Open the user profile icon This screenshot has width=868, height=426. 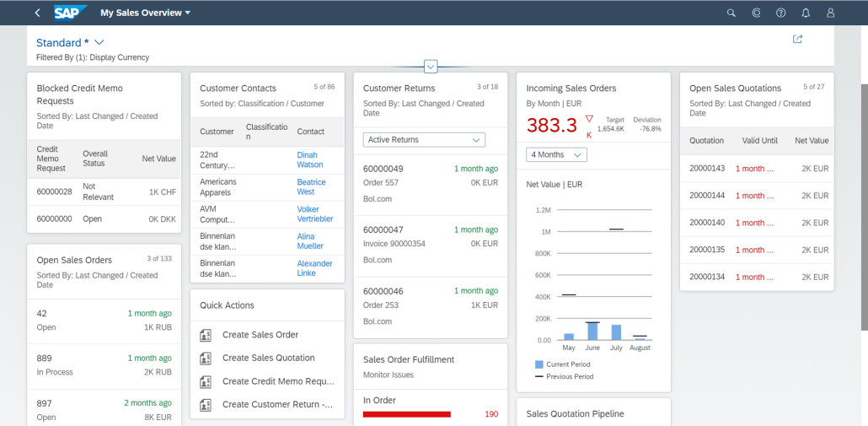tap(830, 13)
